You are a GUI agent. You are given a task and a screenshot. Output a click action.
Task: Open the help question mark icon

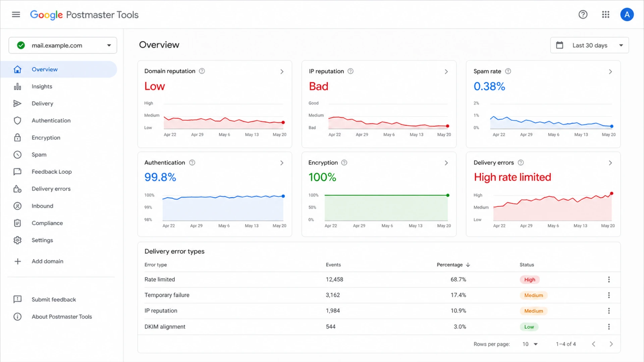click(x=583, y=14)
